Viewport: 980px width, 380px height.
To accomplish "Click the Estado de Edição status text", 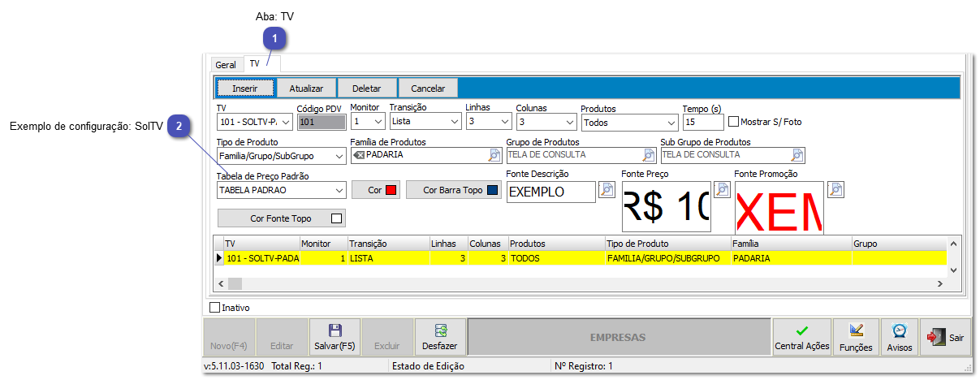I will point(428,366).
